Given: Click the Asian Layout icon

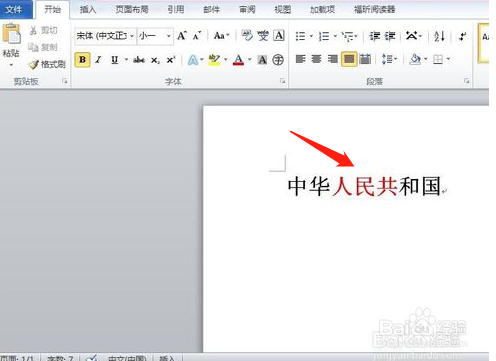Looking at the screenshot, I should (x=412, y=35).
